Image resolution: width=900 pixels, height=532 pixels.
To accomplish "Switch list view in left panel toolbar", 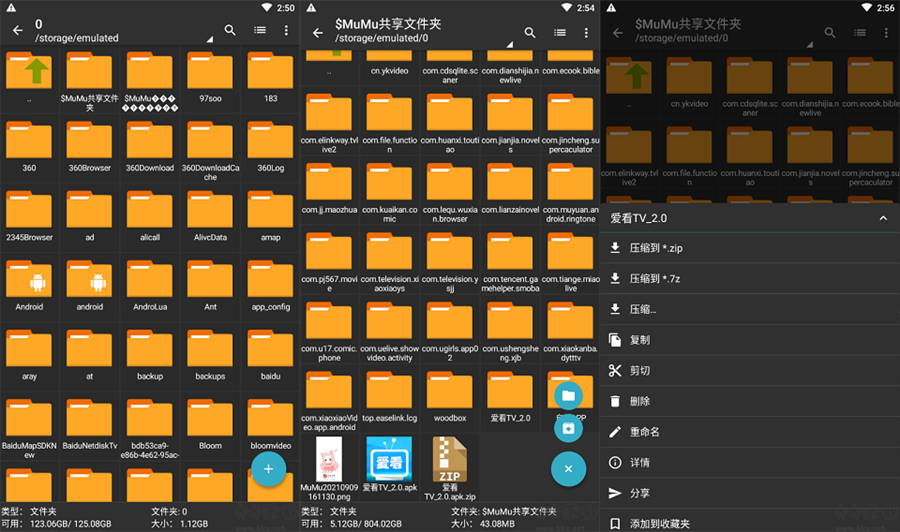I will pyautogui.click(x=260, y=30).
